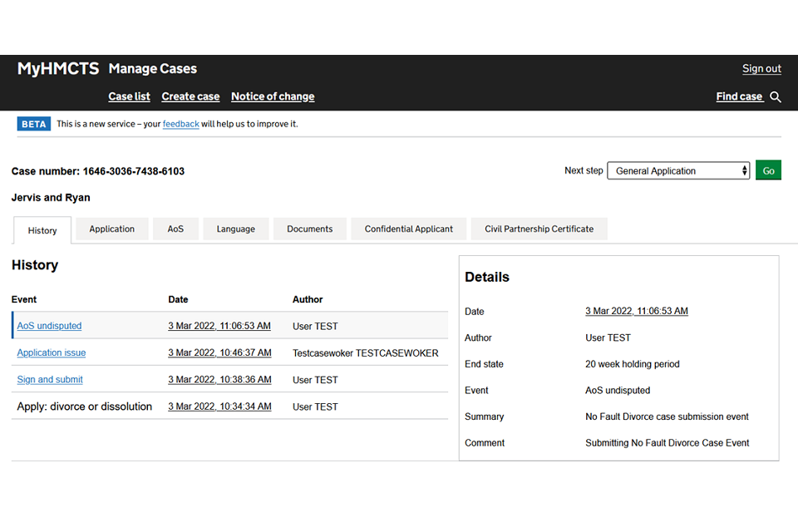Open the Application issue event
This screenshot has height=532, width=798.
[52, 352]
